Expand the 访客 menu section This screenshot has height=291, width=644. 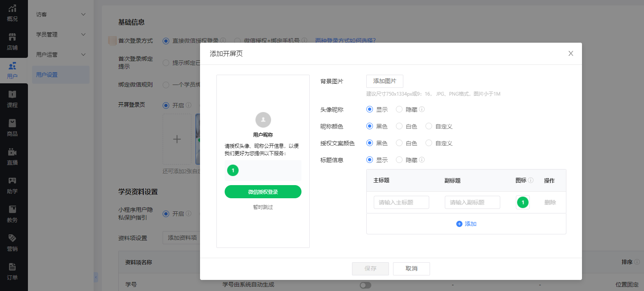(x=60, y=15)
